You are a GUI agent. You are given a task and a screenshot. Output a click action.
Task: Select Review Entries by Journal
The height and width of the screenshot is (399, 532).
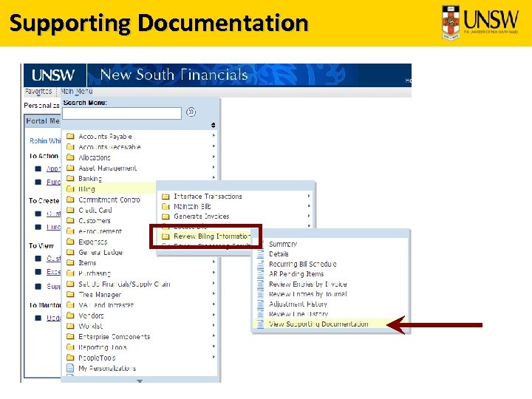tap(307, 294)
